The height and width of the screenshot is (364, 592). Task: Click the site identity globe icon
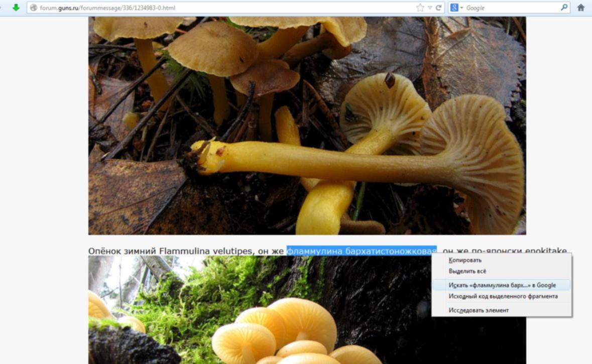coord(34,8)
